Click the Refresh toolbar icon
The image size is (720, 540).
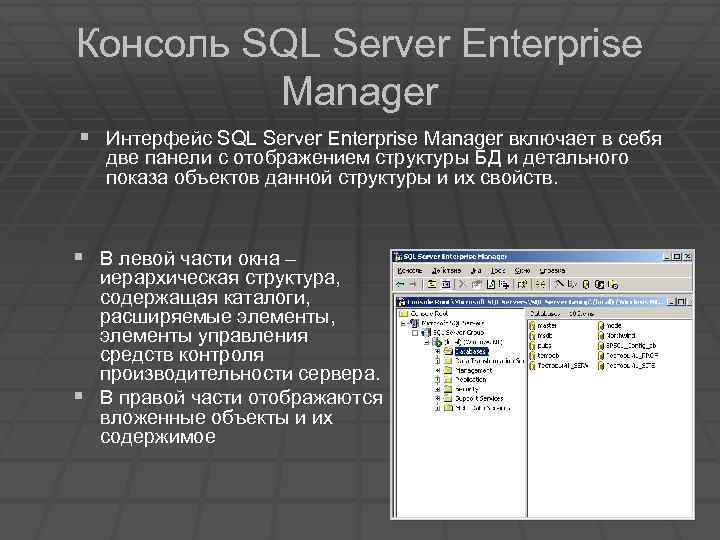pos(491,284)
